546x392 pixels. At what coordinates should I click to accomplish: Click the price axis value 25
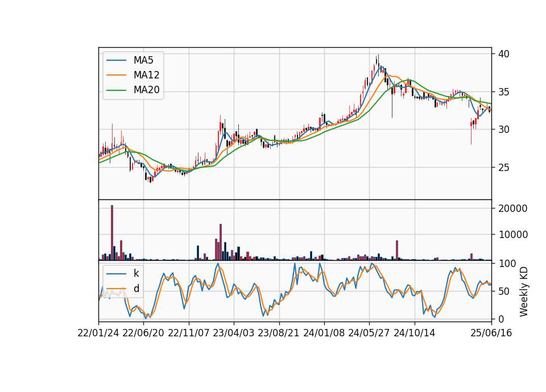(503, 167)
